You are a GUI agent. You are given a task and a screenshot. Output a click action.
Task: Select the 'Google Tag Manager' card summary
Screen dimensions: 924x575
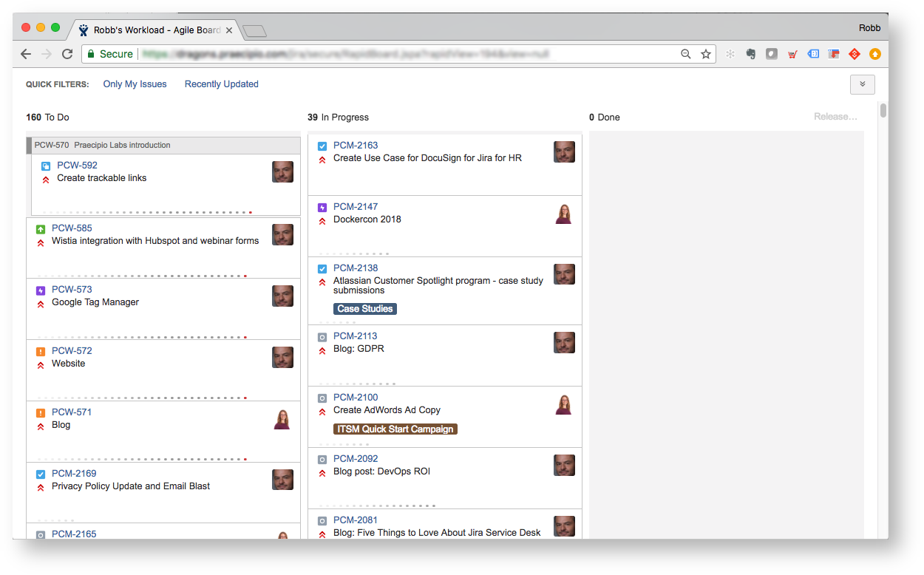coord(95,302)
